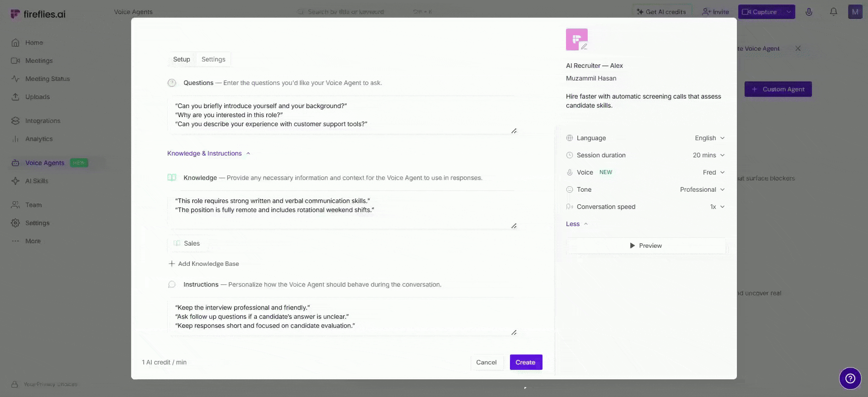Image resolution: width=868 pixels, height=397 pixels.
Task: Click the '1 AI credit / min' text
Action: coord(164,362)
